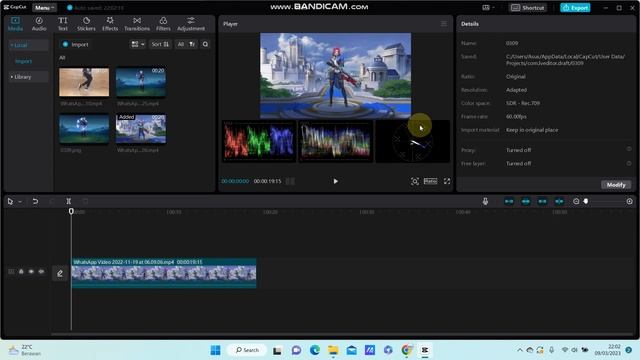The width and height of the screenshot is (640, 360).
Task: Click the Modify button in Details
Action: pyautogui.click(x=616, y=185)
